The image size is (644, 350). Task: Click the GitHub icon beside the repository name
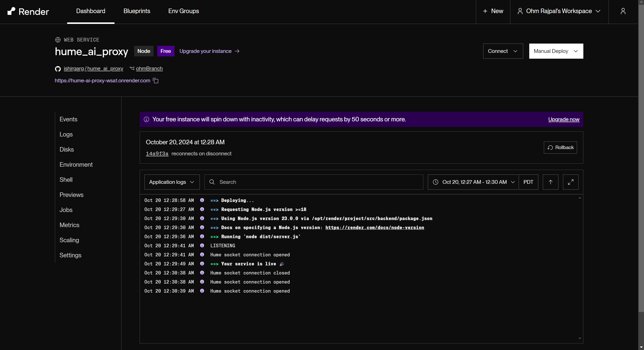(58, 69)
